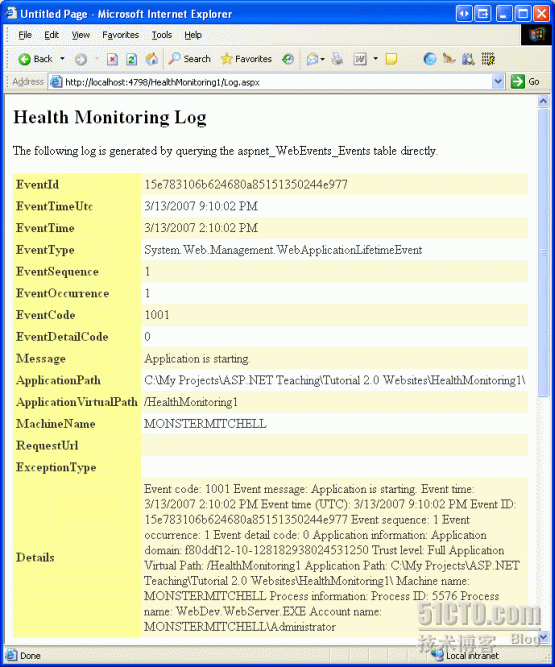Click the yellow Discuss note icon
The height and width of the screenshot is (667, 555).
point(391,59)
